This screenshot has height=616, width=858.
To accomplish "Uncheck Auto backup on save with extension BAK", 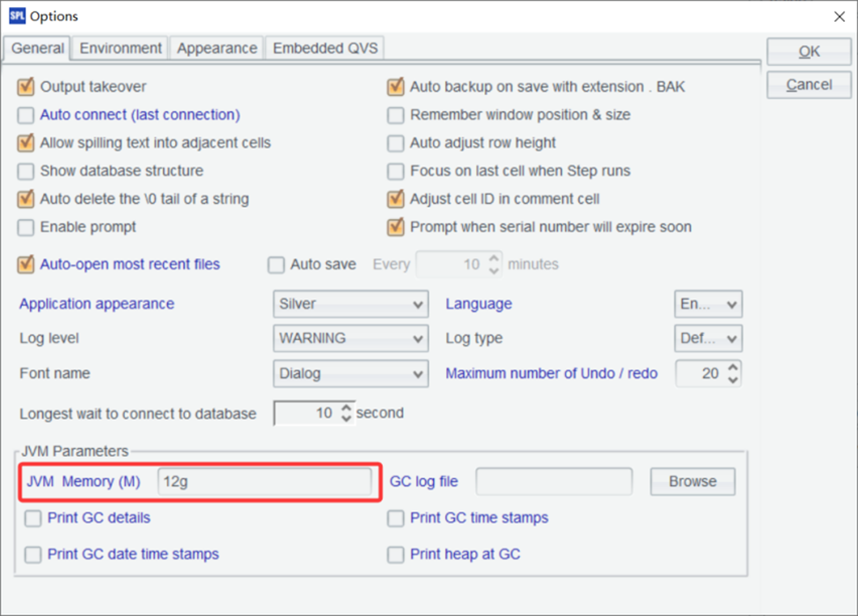I will coord(395,87).
